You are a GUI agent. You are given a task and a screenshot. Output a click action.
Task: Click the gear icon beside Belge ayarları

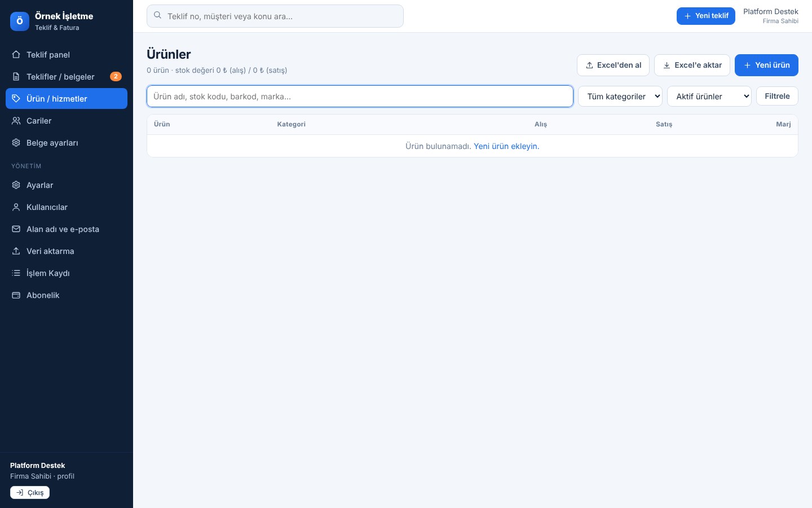pyautogui.click(x=16, y=143)
